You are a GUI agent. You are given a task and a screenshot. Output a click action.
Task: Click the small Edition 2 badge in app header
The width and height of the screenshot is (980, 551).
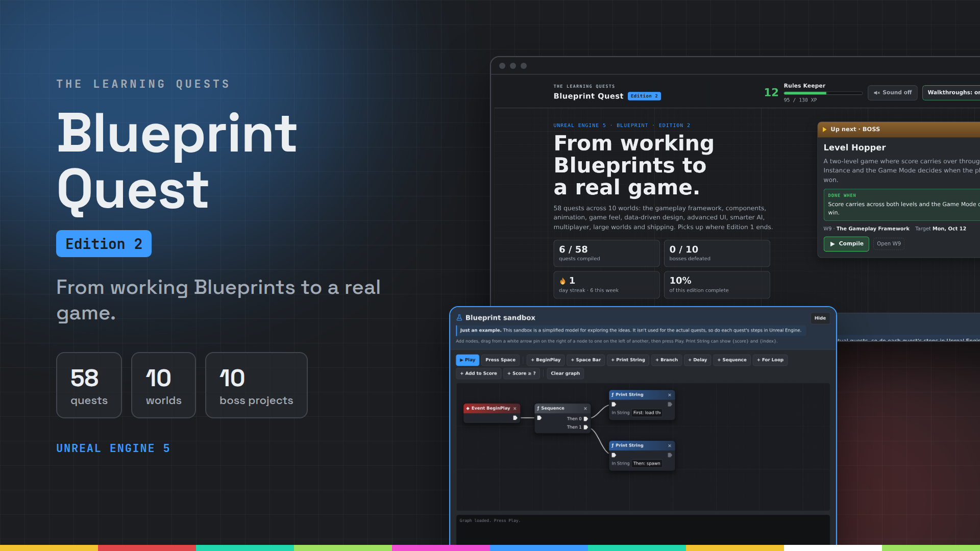click(644, 96)
